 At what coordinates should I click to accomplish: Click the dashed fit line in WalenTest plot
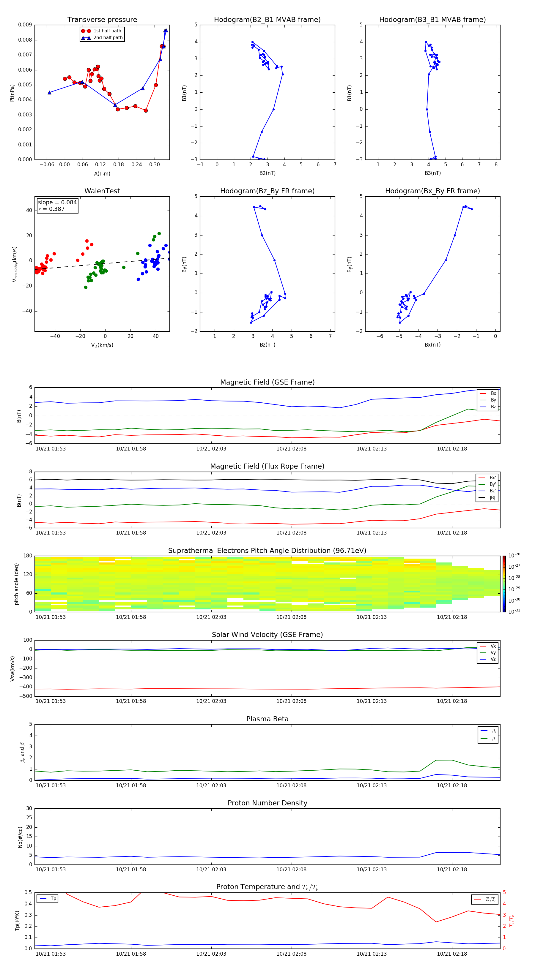click(102, 264)
